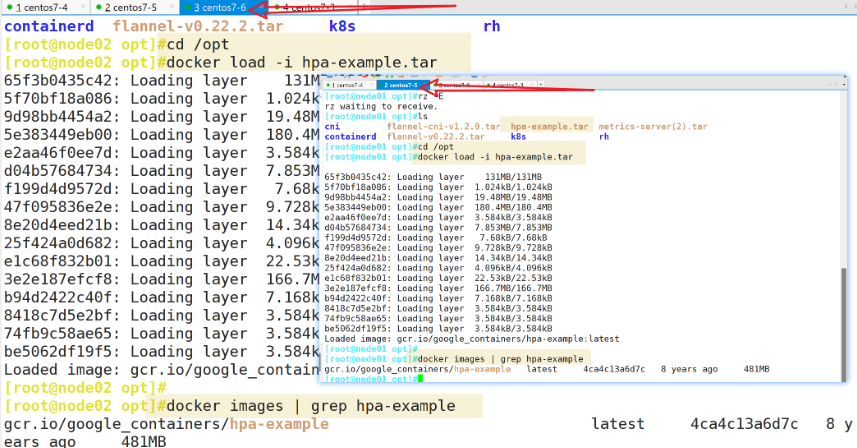
Task: Click the orange 'hpa-example' match in main window output
Action: click(x=279, y=424)
